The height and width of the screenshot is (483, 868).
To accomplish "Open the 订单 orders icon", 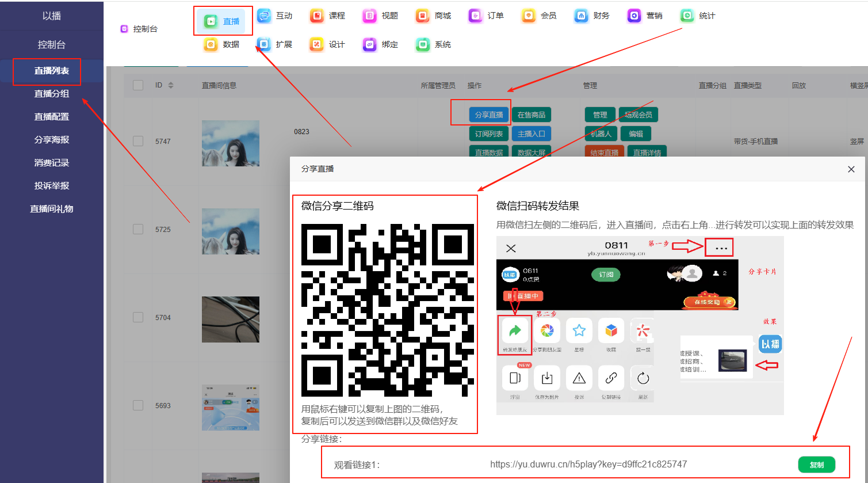I will tap(476, 16).
